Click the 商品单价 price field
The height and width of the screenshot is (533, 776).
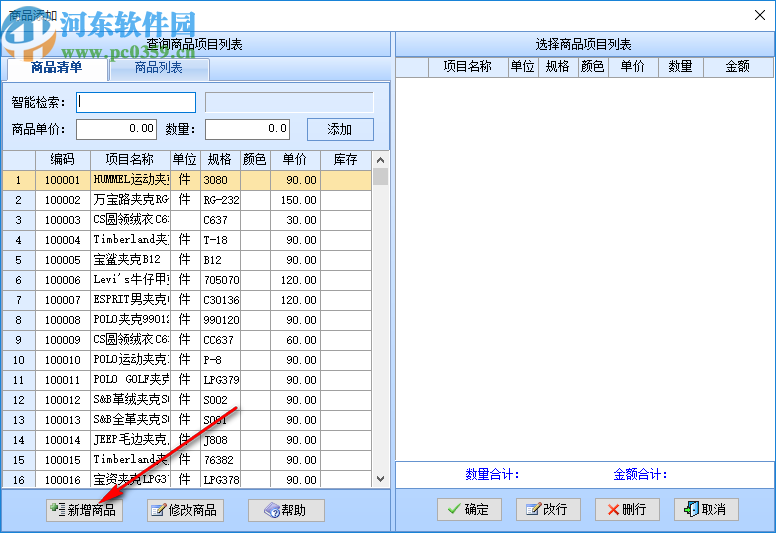pos(116,129)
